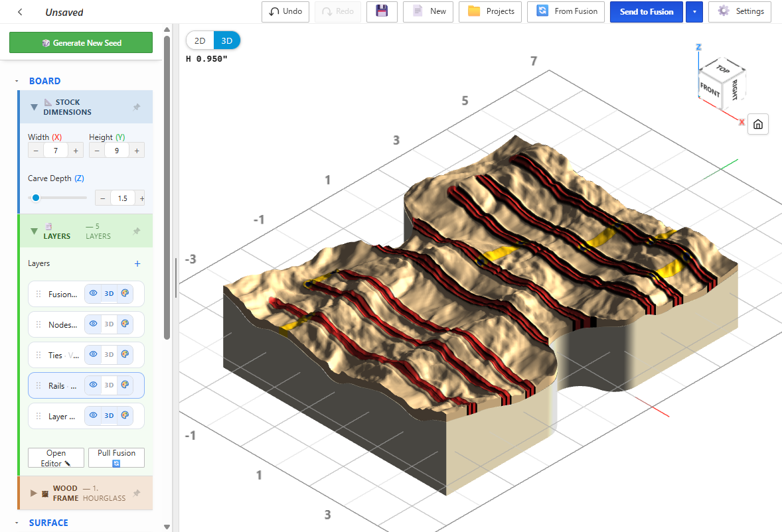Image resolution: width=782 pixels, height=532 pixels.
Task: Toggle 3D on the Fusion layer
Action: tap(110, 293)
